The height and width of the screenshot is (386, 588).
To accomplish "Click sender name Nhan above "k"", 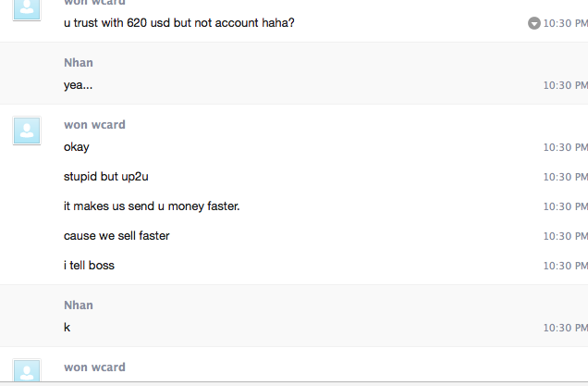I will tap(79, 305).
